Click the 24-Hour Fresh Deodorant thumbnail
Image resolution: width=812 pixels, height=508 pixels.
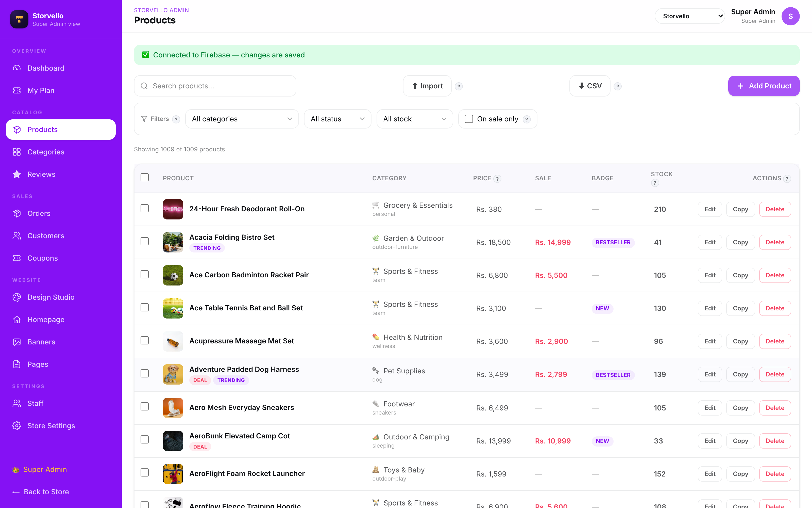pyautogui.click(x=173, y=209)
